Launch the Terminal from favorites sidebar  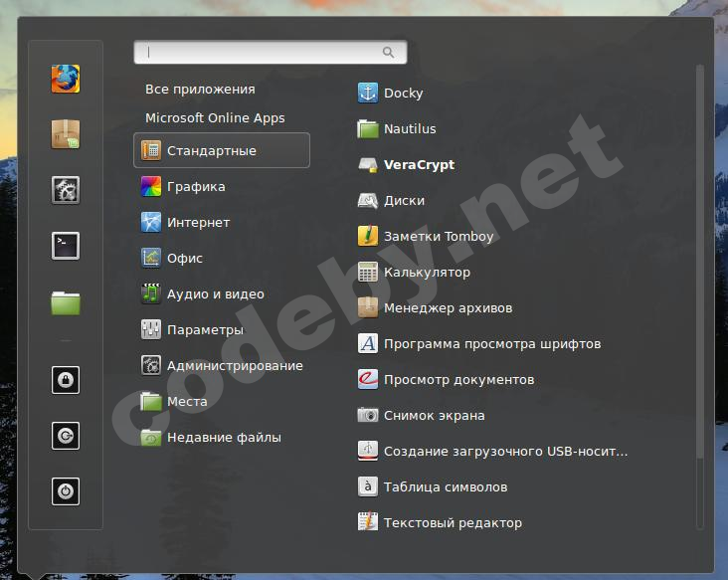coord(66,246)
